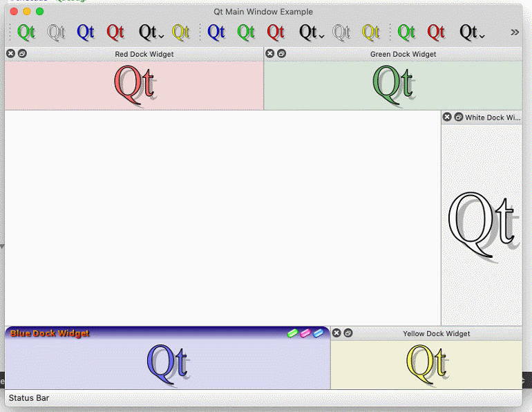Image resolution: width=532 pixels, height=412 pixels.
Task: Click the green Qt icon in the second toolbar
Action: 246,32
